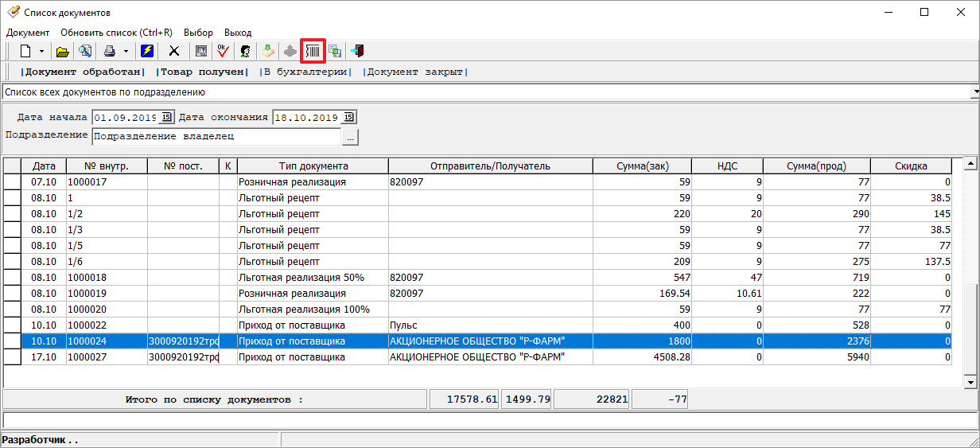Click the highlighted barcode scanner icon
The width and height of the screenshot is (980, 448).
pyautogui.click(x=313, y=51)
